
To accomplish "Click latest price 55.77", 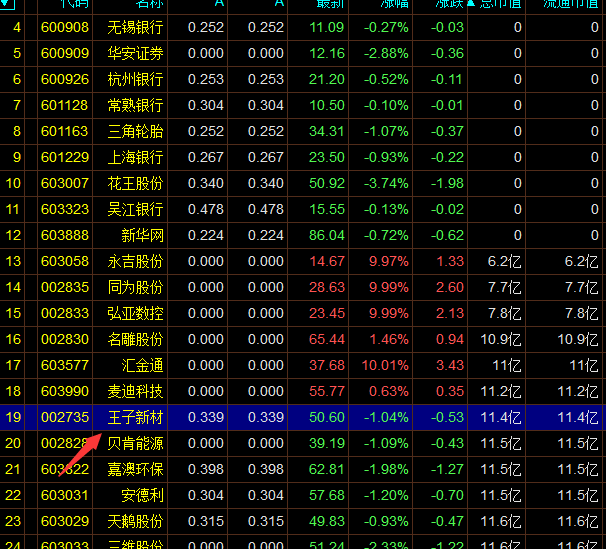I will pos(327,391).
